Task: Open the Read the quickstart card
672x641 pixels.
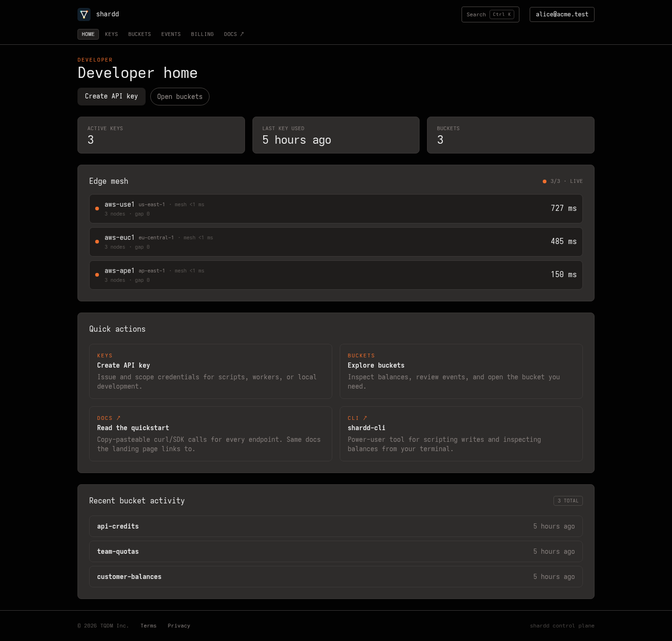Action: coord(210,434)
